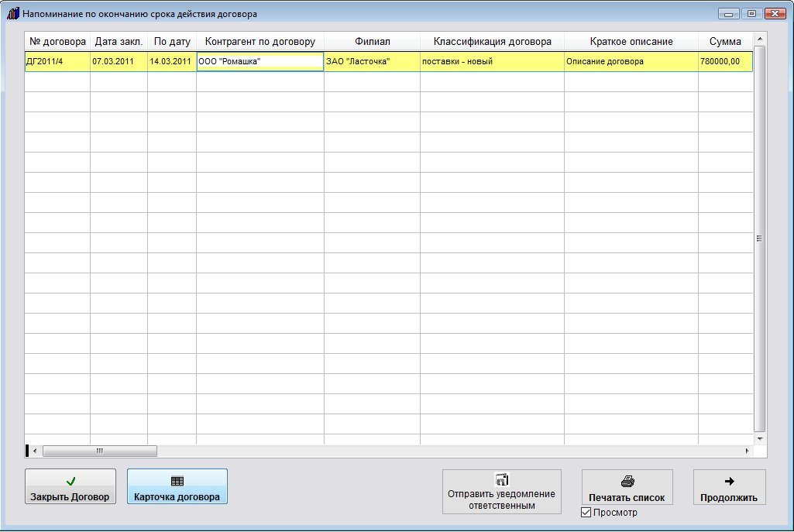The height and width of the screenshot is (532, 794).
Task: Select Контрагент по договору column header
Action: [x=260, y=41]
